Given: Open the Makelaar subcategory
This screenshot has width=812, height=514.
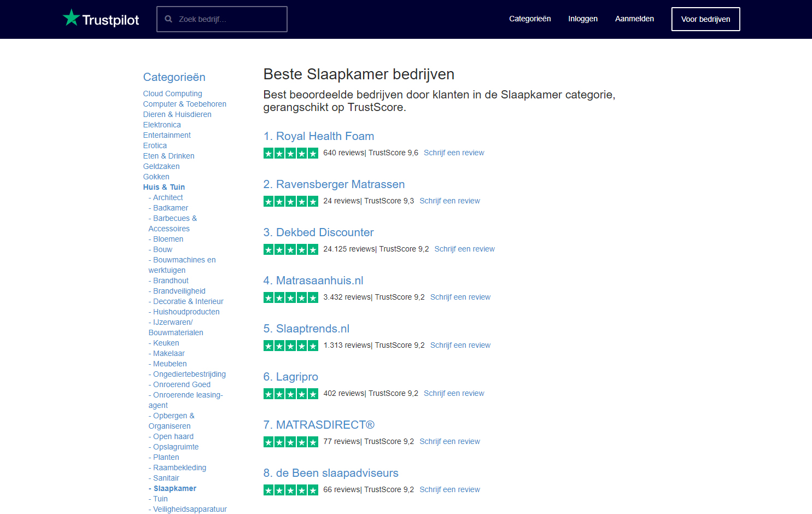Looking at the screenshot, I should pyautogui.click(x=167, y=353).
